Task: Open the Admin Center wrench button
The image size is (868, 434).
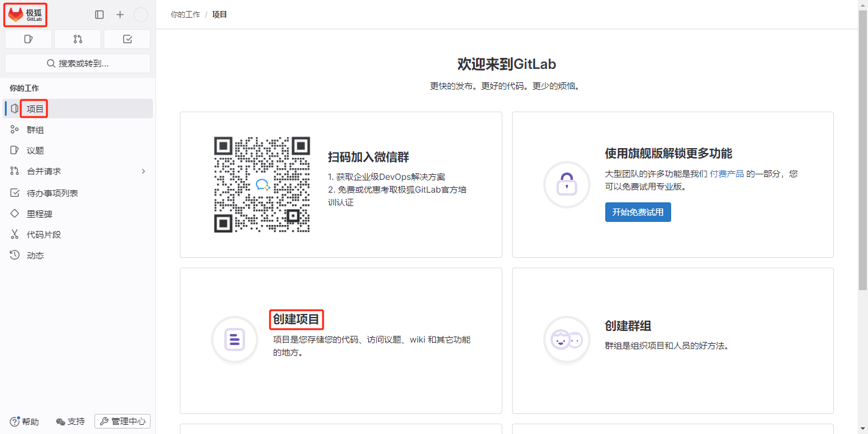Action: [123, 421]
